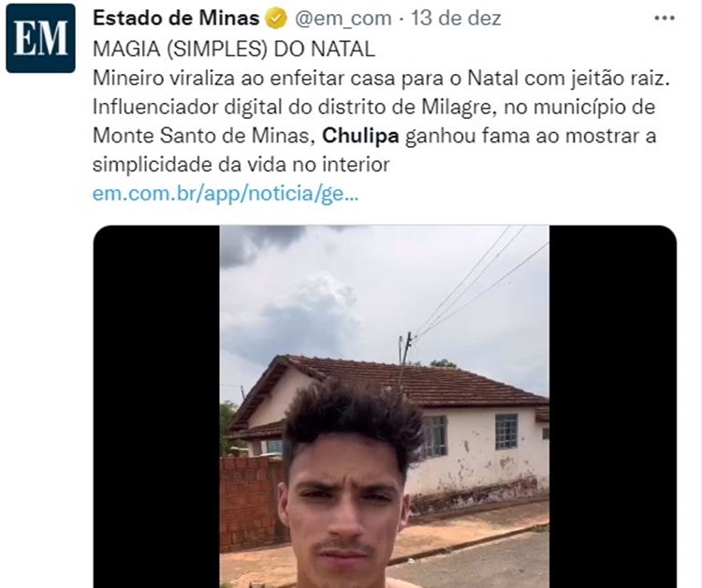
Task: Click the line mentioning Monte Santo de Minas
Action: [374, 136]
